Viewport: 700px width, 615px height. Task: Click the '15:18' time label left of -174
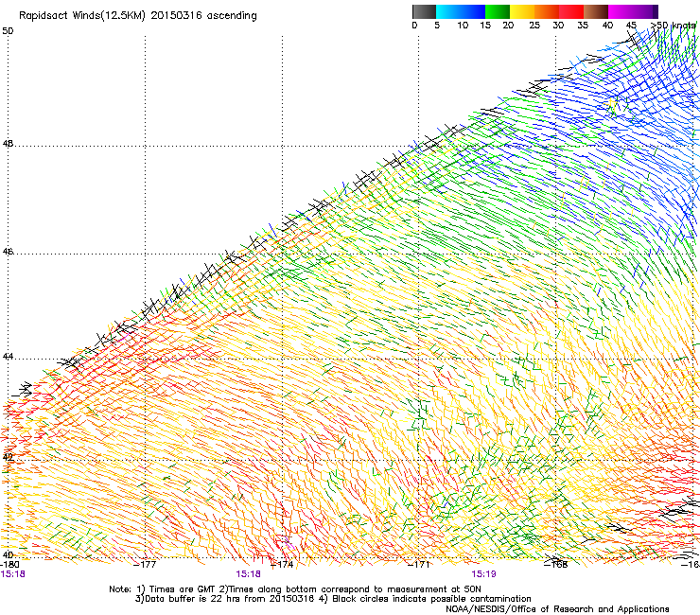click(x=248, y=574)
